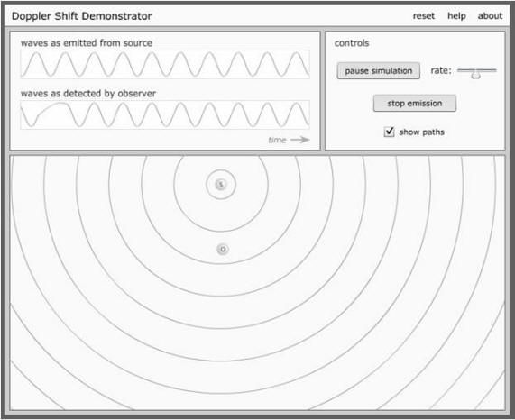515x420 pixels.
Task: Toggle the show paths checkbox
Action: click(390, 132)
